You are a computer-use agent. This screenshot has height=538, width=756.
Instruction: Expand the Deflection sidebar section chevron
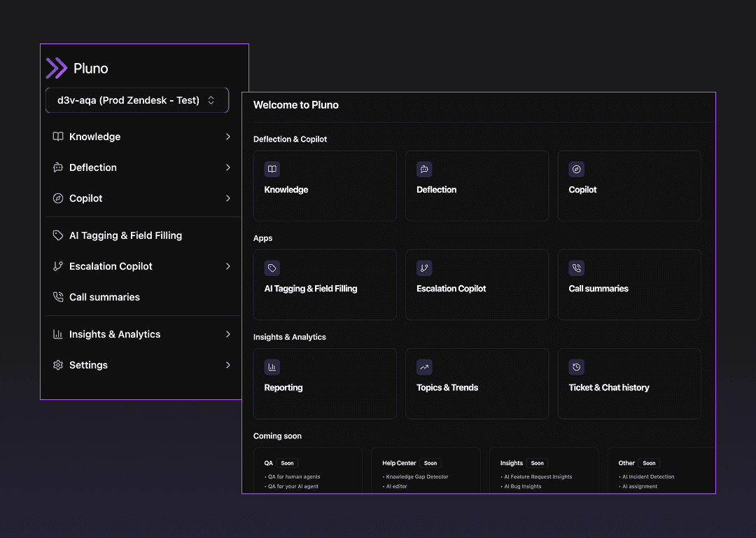click(227, 167)
